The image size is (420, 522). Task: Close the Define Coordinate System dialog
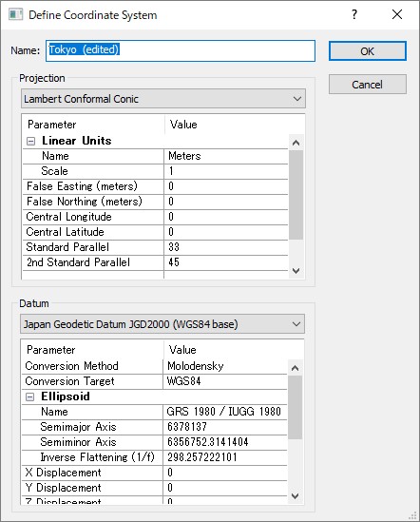(x=396, y=14)
